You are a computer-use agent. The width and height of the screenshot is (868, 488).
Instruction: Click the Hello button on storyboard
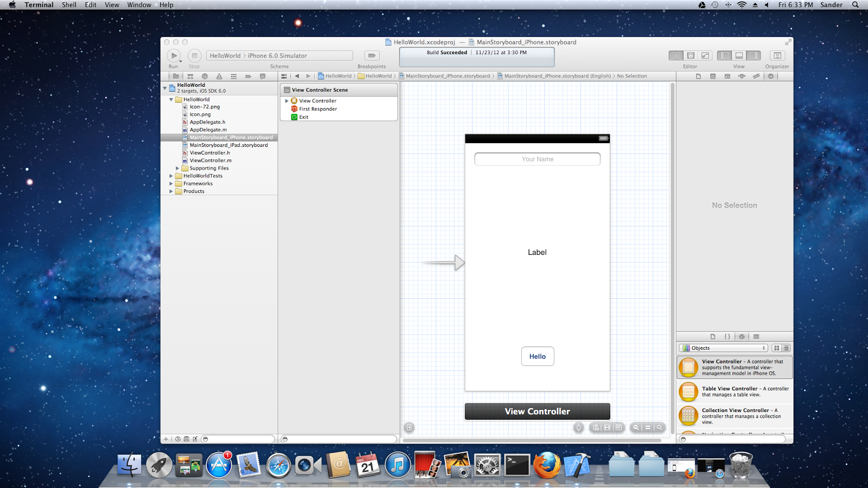point(538,356)
